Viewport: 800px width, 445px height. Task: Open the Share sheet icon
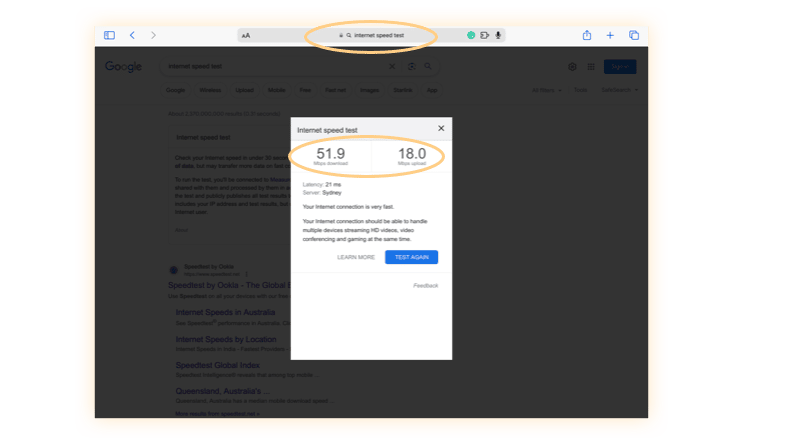click(587, 35)
